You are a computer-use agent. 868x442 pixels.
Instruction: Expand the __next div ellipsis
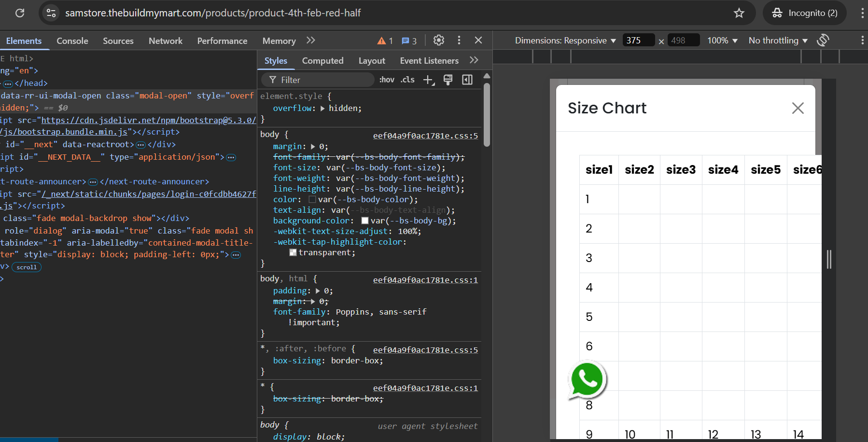click(x=140, y=145)
